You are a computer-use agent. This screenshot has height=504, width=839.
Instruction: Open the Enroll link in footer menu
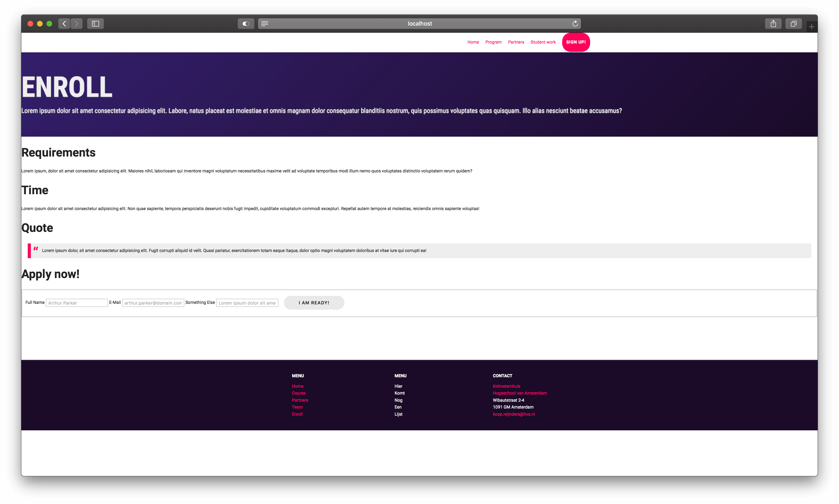coord(297,414)
